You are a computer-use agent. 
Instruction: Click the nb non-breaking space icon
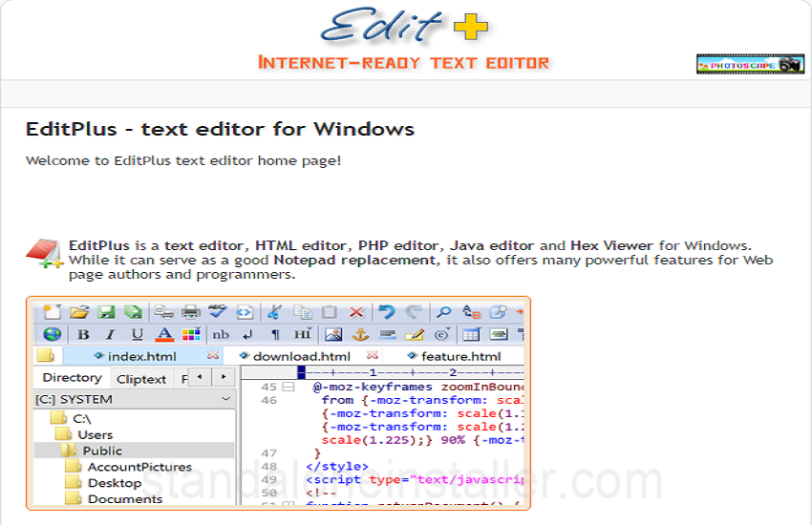pos(221,335)
